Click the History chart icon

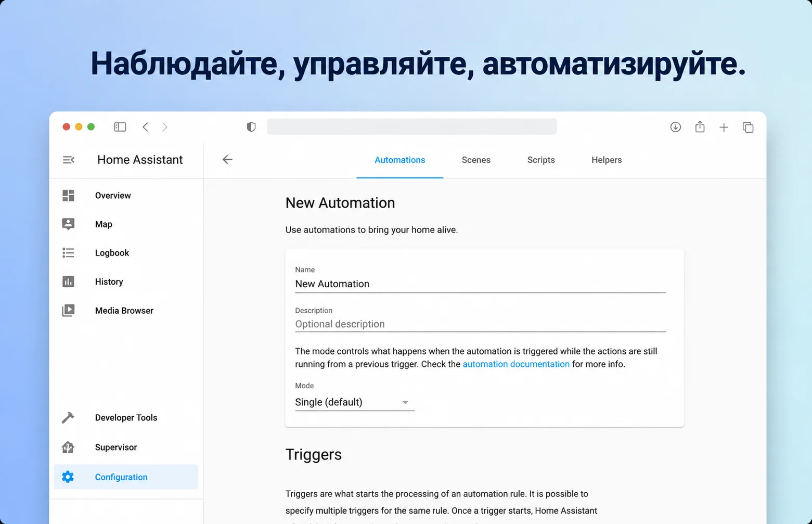pos(68,282)
